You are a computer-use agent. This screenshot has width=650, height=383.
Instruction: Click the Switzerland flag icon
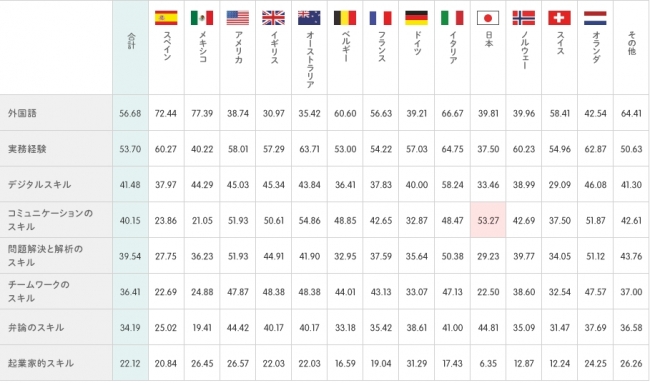coord(560,18)
